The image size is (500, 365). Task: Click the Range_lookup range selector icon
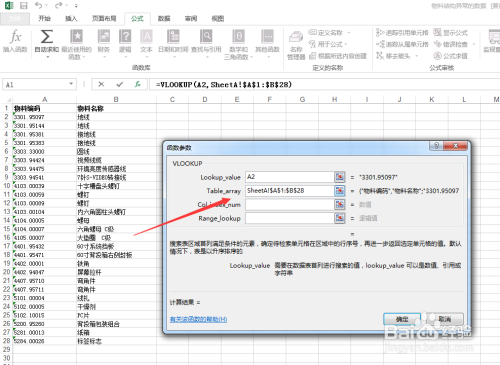tap(340, 218)
